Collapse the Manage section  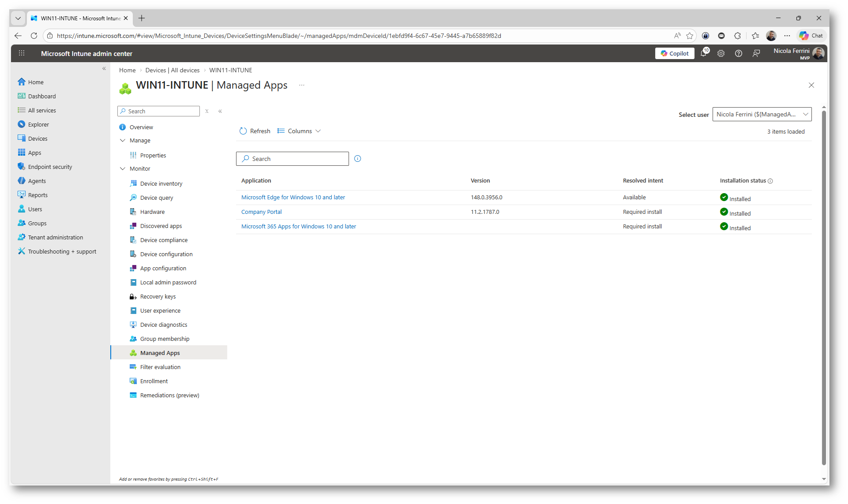[123, 140]
